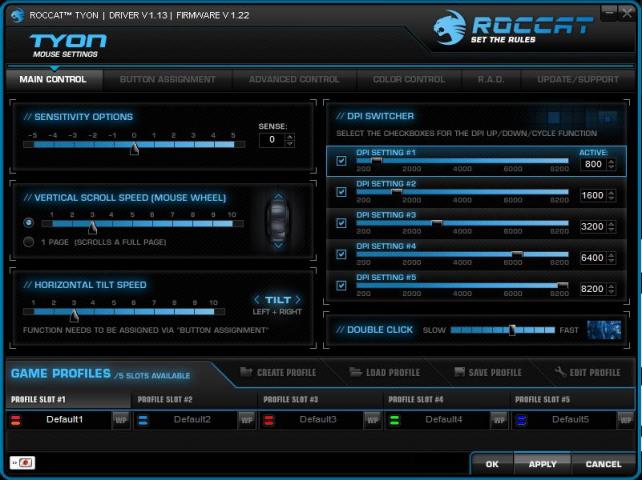
Task: Click the small icon in bottom-left corner
Action: [23, 463]
